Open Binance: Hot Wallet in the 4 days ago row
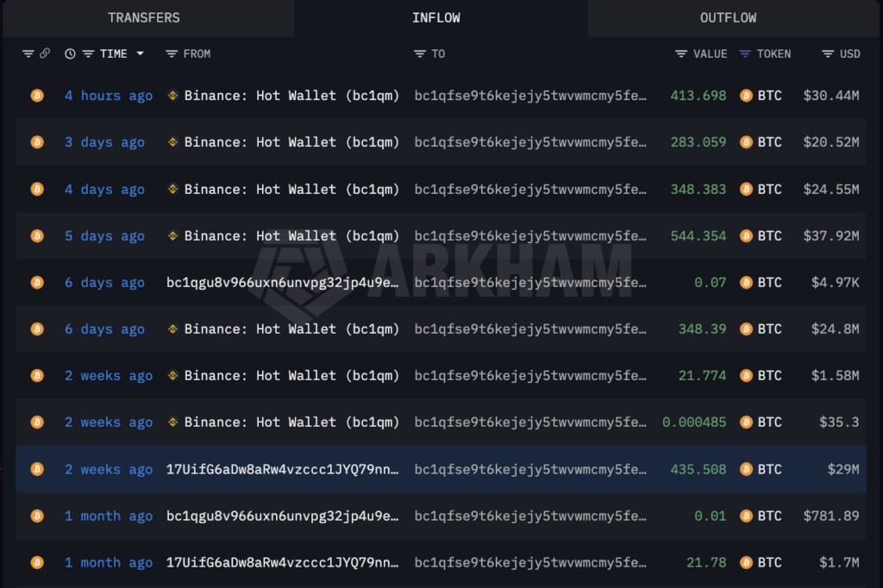This screenshot has height=588, width=883. [x=291, y=189]
